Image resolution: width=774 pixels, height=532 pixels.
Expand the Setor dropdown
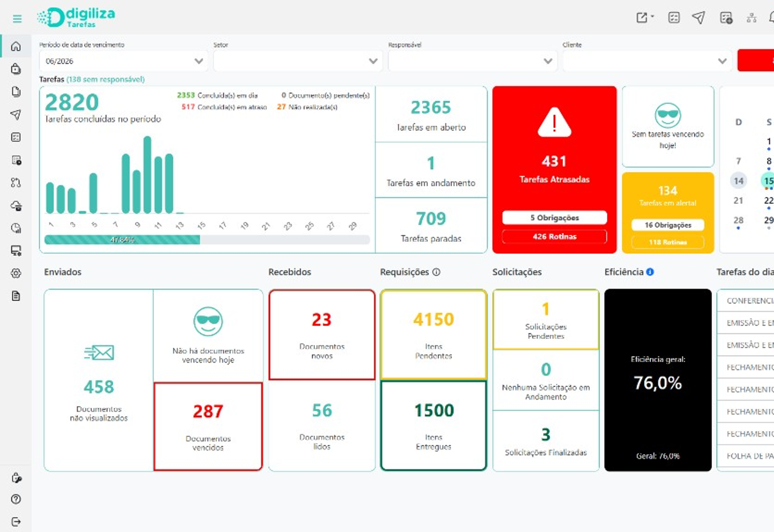point(298,61)
